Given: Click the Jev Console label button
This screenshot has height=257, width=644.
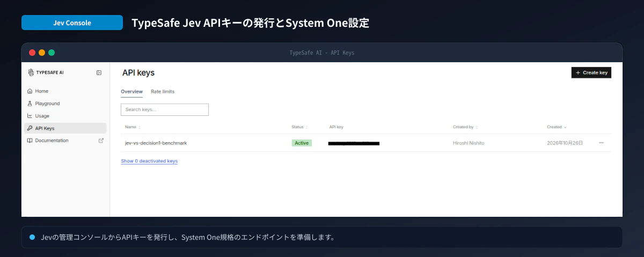Looking at the screenshot, I should [72, 23].
